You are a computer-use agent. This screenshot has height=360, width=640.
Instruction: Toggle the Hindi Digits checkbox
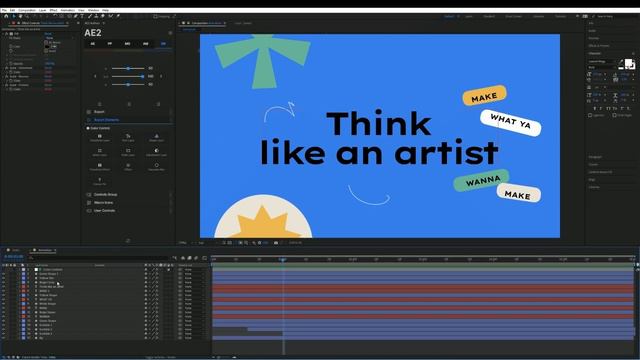click(x=614, y=116)
